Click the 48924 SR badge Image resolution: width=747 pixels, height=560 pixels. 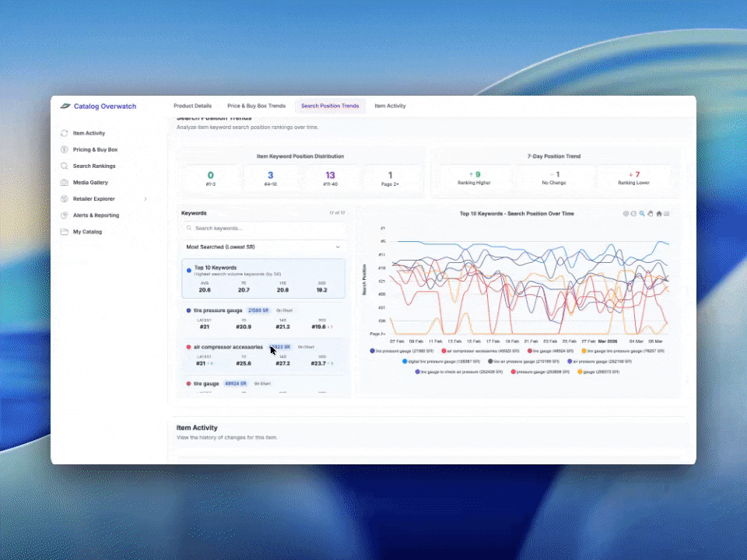pyautogui.click(x=235, y=383)
